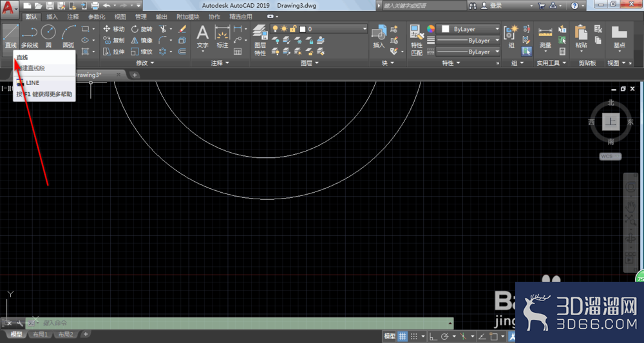Viewport: 644px width, 343px height.
Task: Click the Plot print icon
Action: pyautogui.click(x=95, y=6)
